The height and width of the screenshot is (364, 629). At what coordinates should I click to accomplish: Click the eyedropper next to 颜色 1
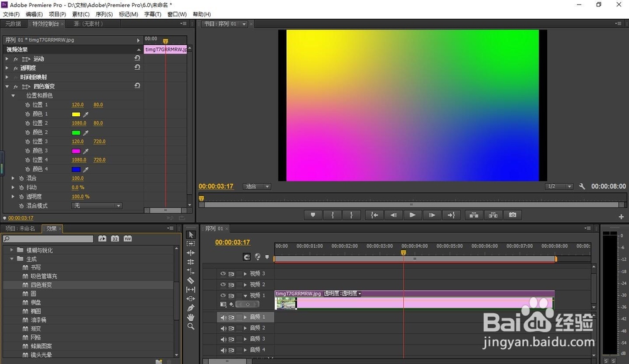[86, 114]
